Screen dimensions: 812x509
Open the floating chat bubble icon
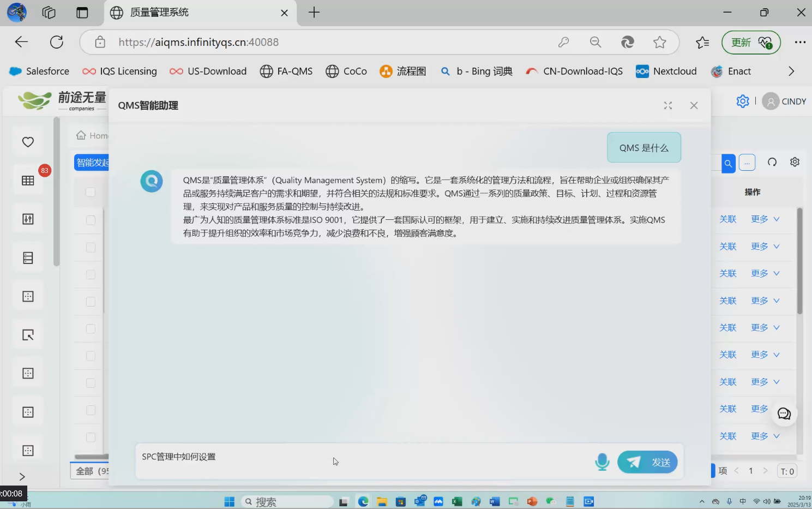(784, 414)
